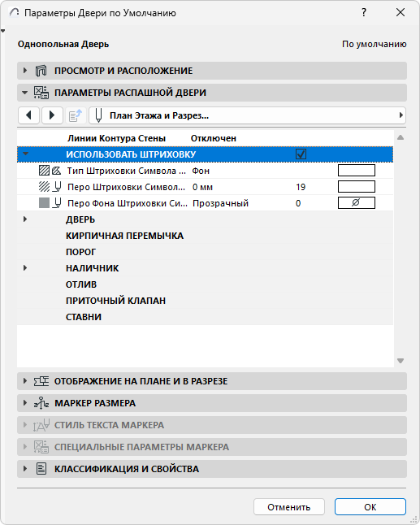Click fill category icon beside hatch type
Viewport: 420px width, 525px height.
57,171
